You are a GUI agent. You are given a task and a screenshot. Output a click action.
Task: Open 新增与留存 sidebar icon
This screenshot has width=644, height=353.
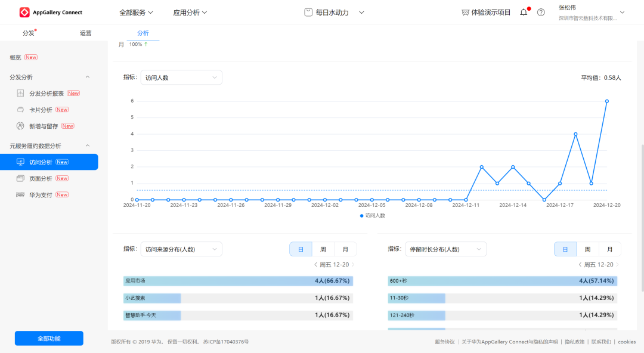point(20,126)
